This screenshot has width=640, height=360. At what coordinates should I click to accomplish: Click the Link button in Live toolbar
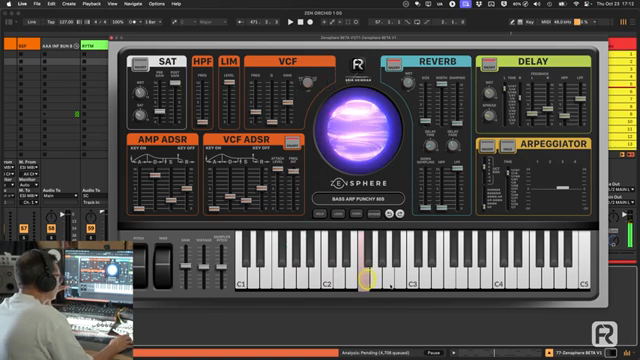tap(32, 22)
